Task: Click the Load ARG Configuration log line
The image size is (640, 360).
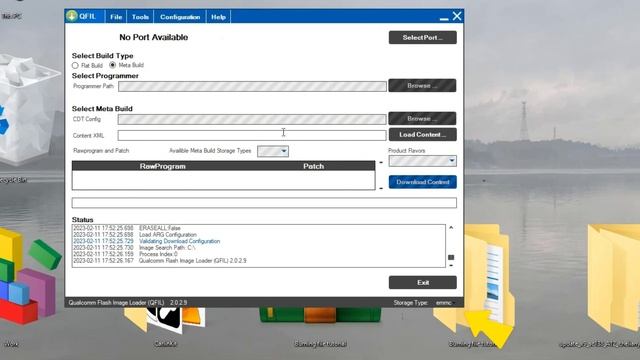Action: click(x=135, y=235)
